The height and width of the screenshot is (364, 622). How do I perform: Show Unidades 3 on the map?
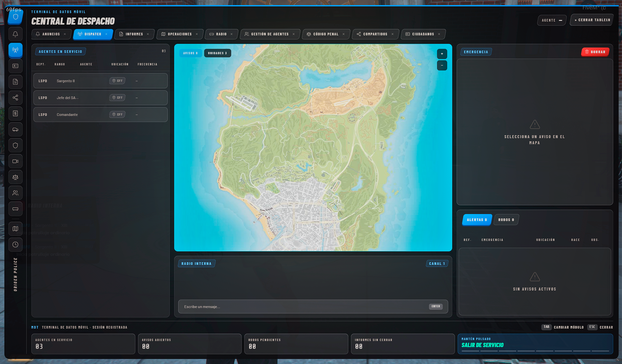pyautogui.click(x=217, y=53)
